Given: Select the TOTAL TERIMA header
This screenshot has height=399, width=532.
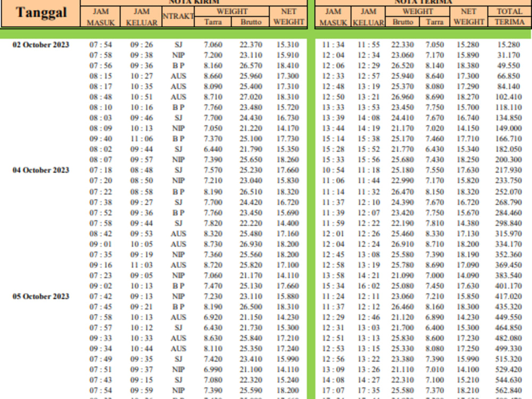Looking at the screenshot, I should pyautogui.click(x=509, y=16).
